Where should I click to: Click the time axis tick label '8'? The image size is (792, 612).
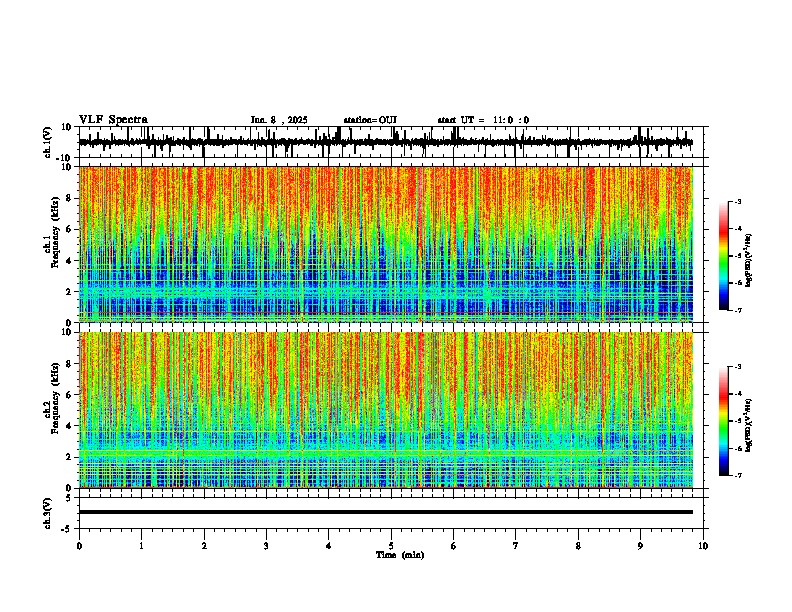click(x=578, y=546)
